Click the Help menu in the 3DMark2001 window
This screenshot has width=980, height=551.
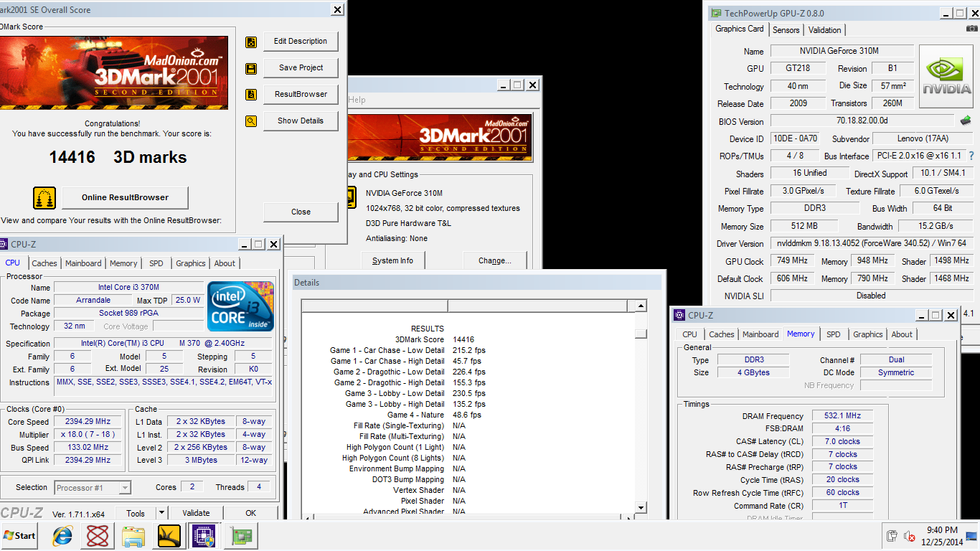357,100
